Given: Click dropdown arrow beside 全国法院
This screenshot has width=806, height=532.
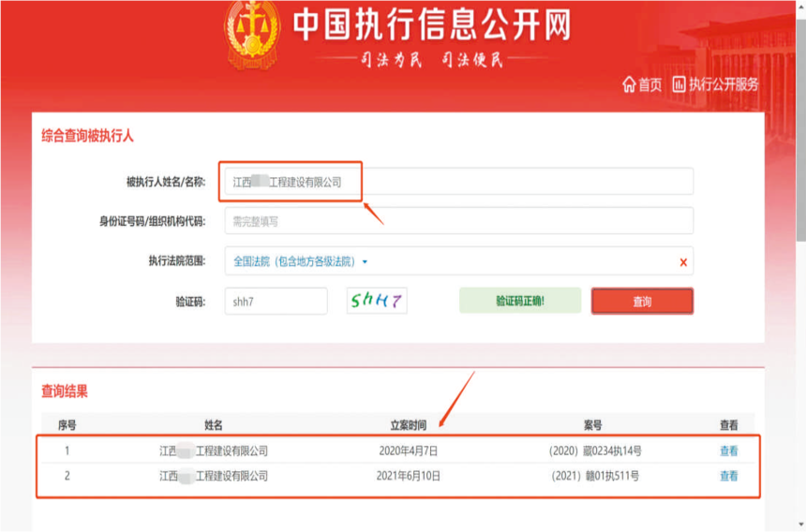Looking at the screenshot, I should (365, 262).
